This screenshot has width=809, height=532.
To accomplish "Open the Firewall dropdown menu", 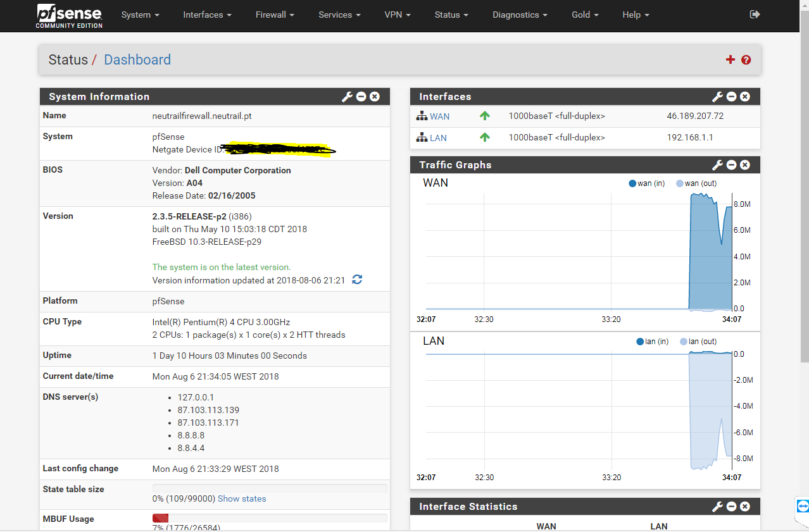I will click(275, 15).
